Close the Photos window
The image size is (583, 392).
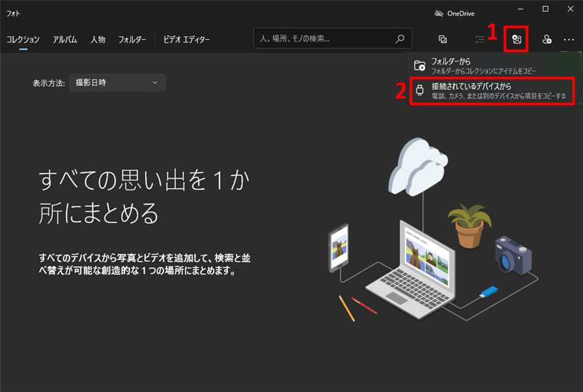click(570, 9)
